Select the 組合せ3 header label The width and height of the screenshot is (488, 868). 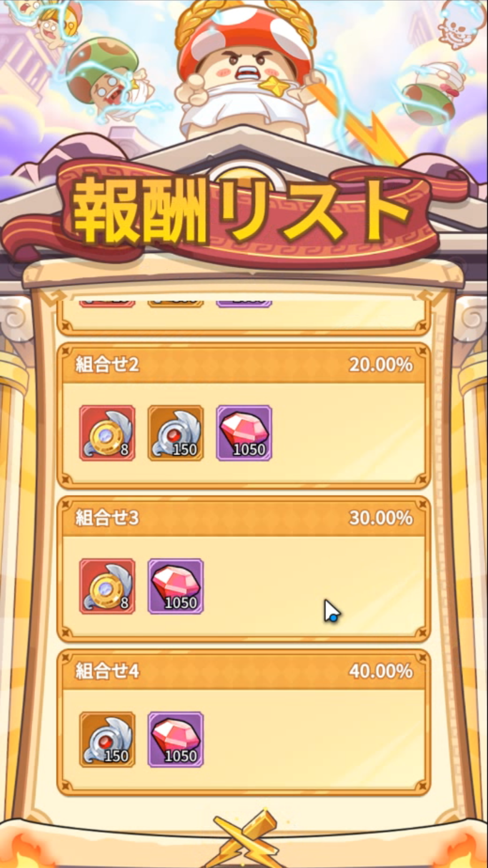[107, 518]
